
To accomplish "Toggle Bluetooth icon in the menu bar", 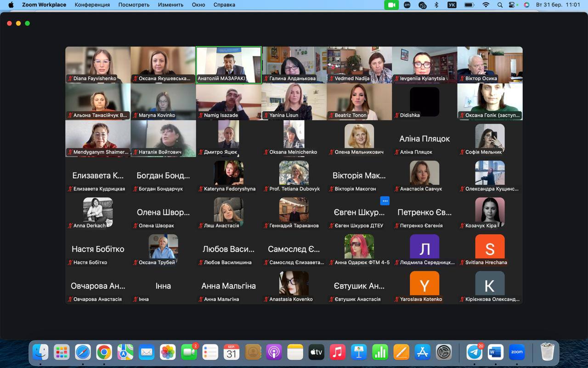I will pyautogui.click(x=437, y=5).
